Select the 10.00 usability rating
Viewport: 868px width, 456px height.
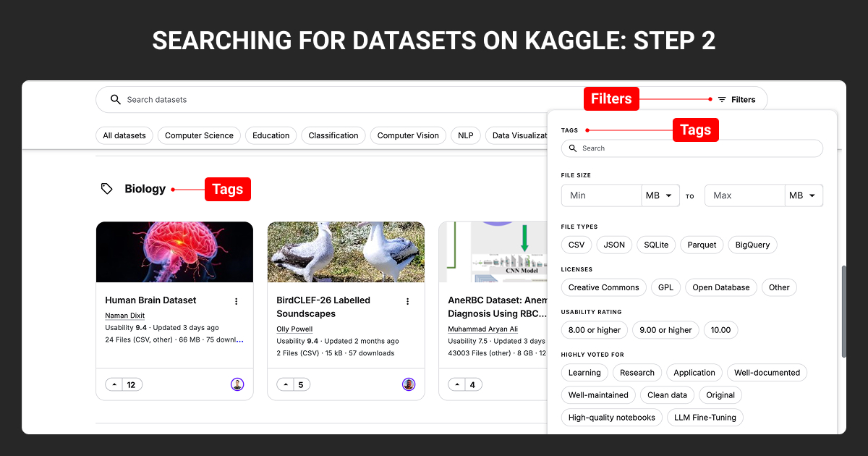tap(720, 330)
